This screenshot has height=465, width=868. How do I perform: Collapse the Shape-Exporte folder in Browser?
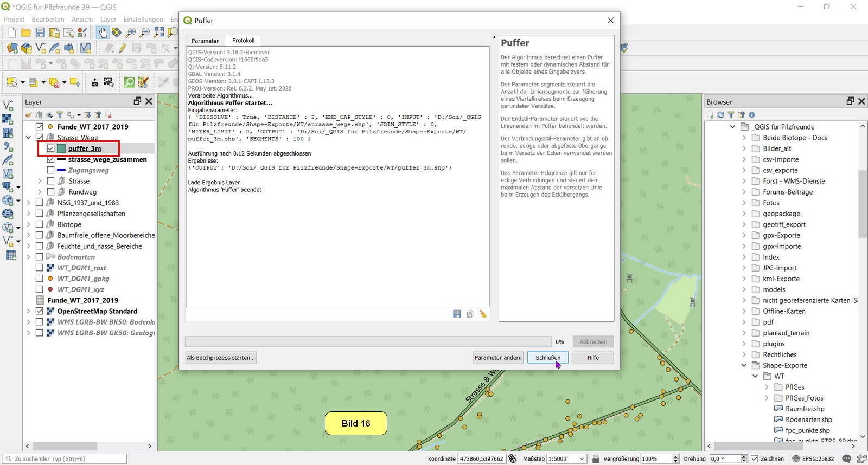click(x=744, y=365)
